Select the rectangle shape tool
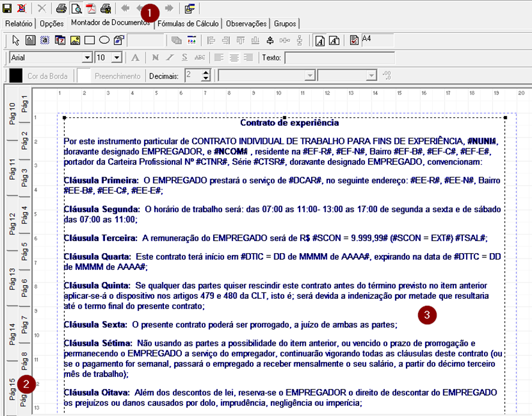Screen dimensions: 532x416 coord(89,41)
